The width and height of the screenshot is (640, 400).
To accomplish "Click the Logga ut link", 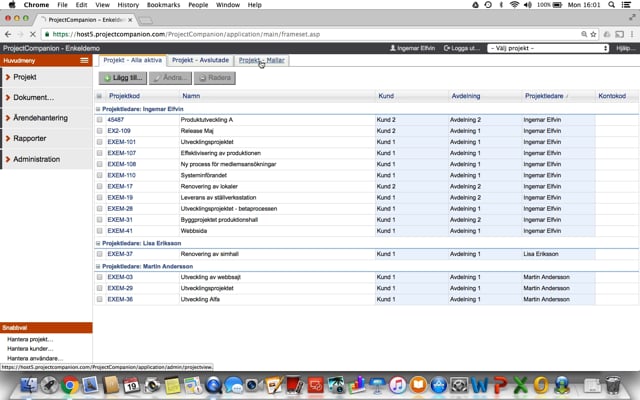I will pos(462,48).
